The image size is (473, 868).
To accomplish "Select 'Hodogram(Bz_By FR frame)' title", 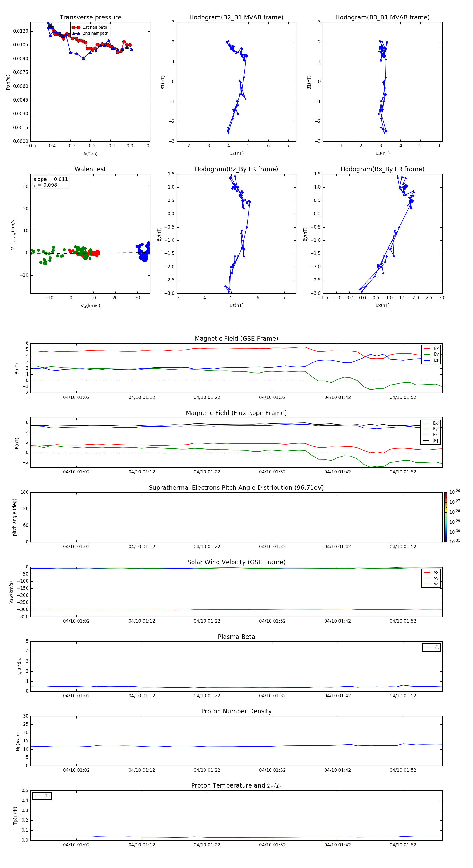I will 236,169.
